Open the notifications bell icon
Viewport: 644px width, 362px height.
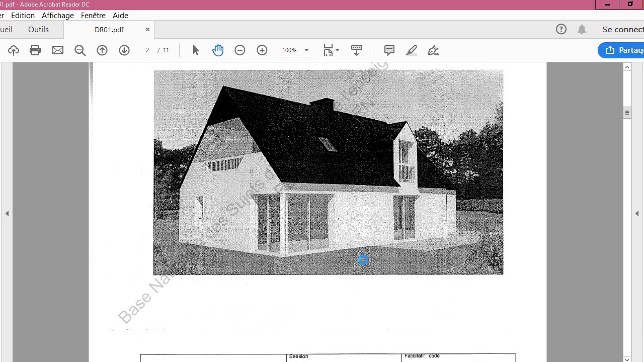point(582,29)
